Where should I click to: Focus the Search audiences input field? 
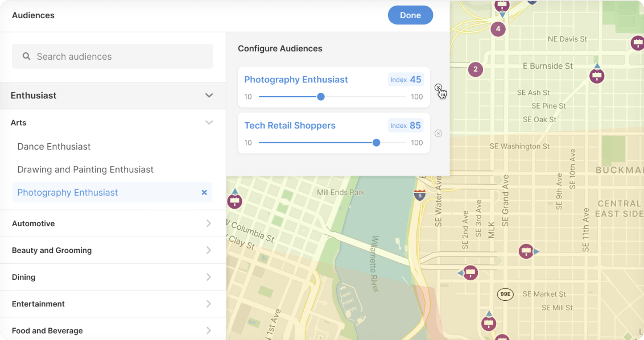point(119,56)
